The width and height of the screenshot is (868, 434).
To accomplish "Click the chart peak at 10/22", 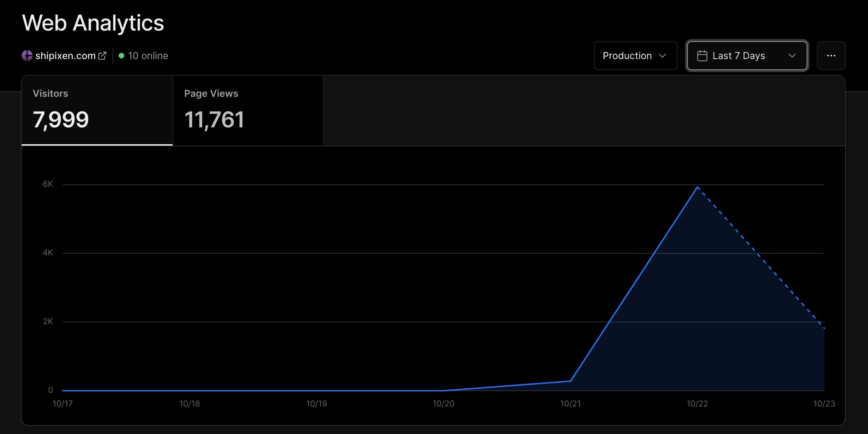I will pyautogui.click(x=697, y=187).
